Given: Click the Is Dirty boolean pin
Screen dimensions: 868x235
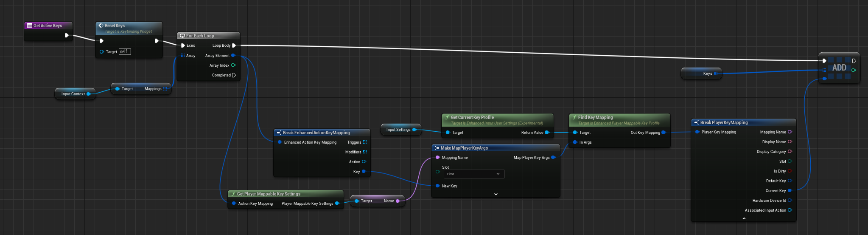Looking at the screenshot, I should [790, 171].
